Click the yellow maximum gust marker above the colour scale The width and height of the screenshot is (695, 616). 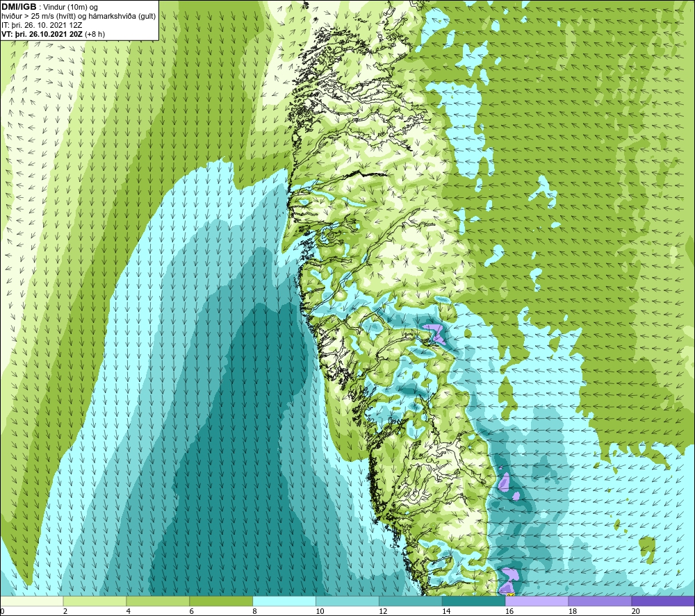tap(510, 594)
